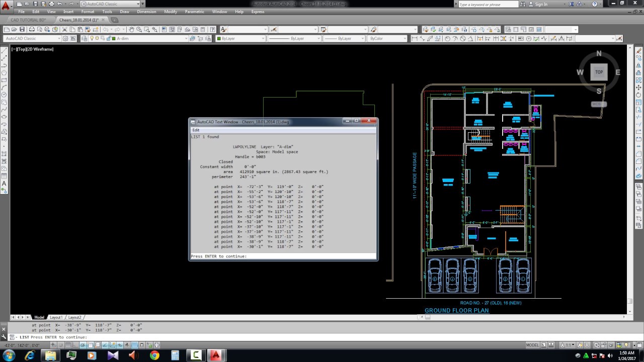Screen dimensions: 644x362
Task: Open Internet Explorer from taskbar
Action: click(x=30, y=355)
